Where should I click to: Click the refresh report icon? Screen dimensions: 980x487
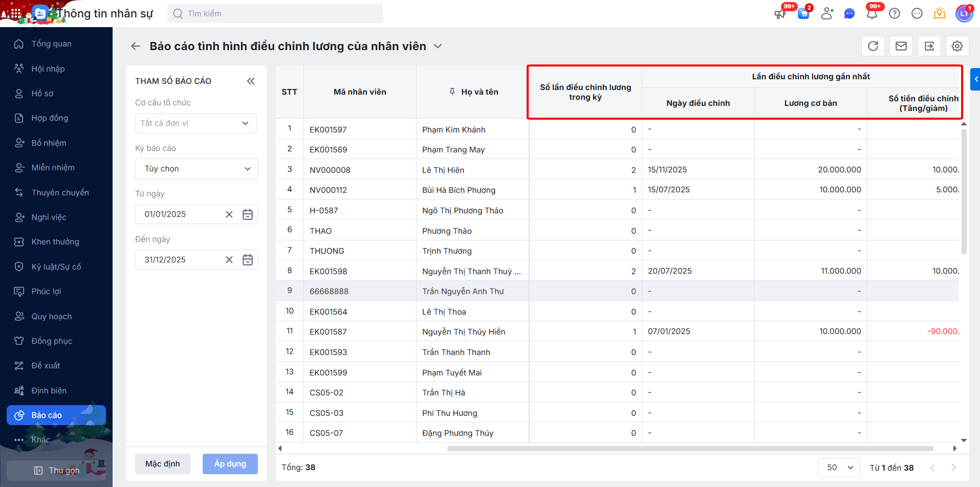coord(873,46)
